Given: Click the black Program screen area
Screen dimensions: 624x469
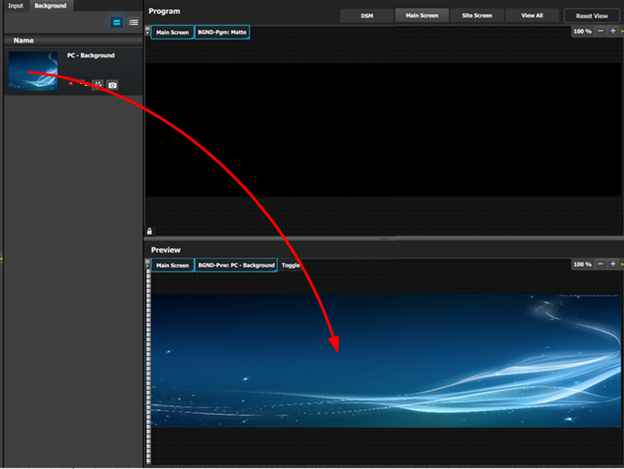Looking at the screenshot, I should point(384,130).
